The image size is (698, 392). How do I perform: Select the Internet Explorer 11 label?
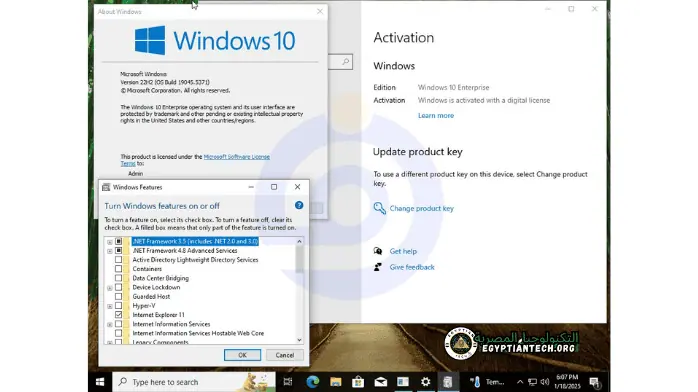(x=158, y=315)
